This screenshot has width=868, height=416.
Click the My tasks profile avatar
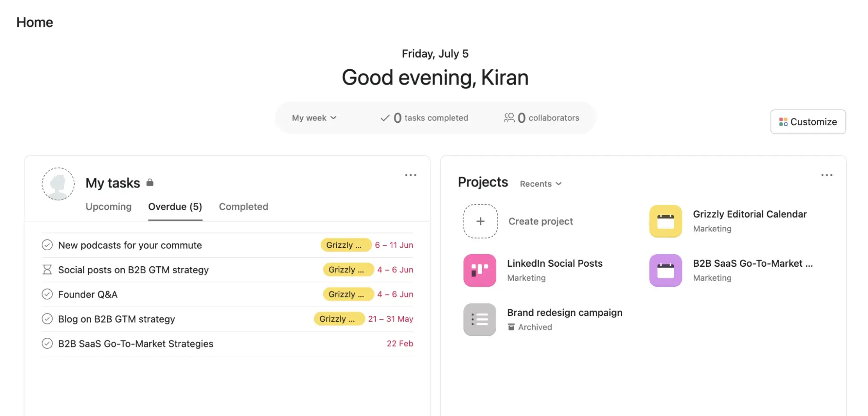coord(58,184)
